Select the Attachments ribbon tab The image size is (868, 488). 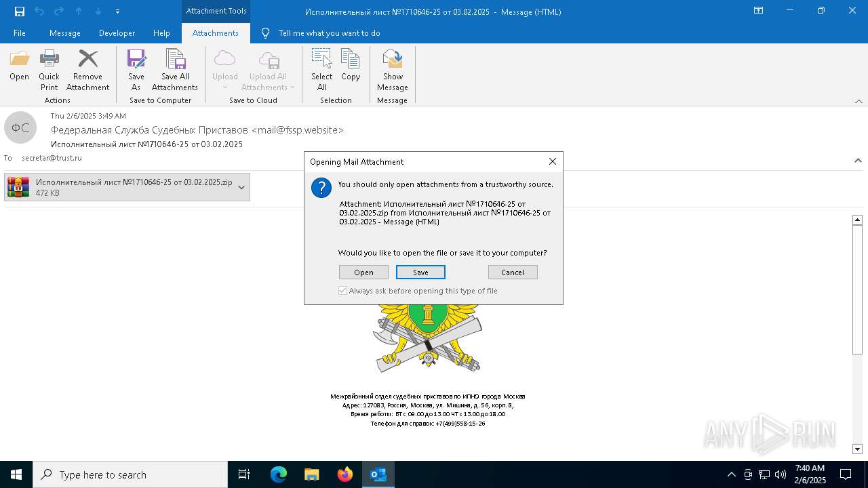tap(216, 33)
